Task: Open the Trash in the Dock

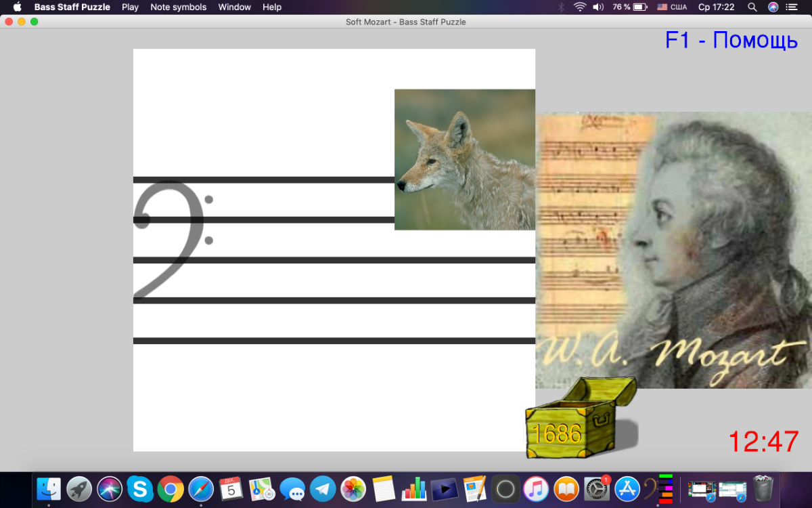Action: 763,488
